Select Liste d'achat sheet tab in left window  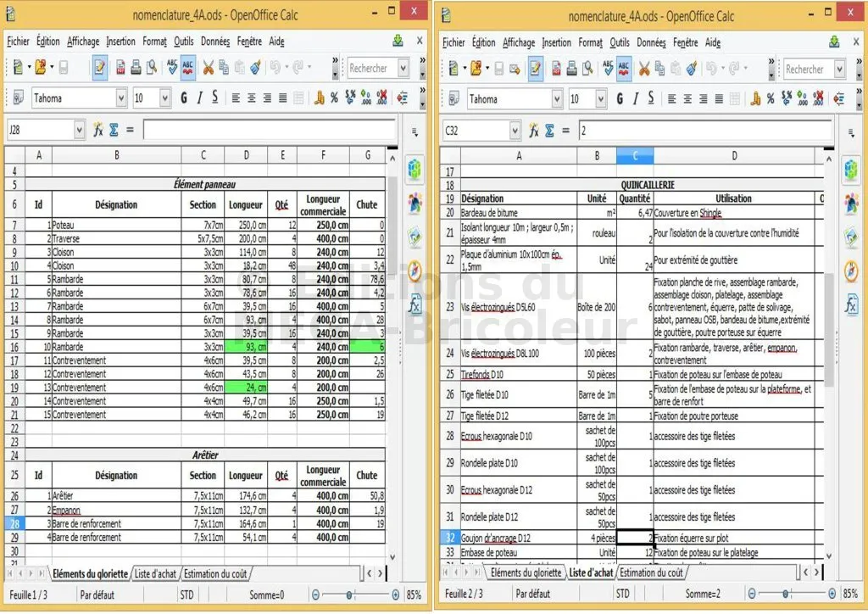[x=155, y=574]
